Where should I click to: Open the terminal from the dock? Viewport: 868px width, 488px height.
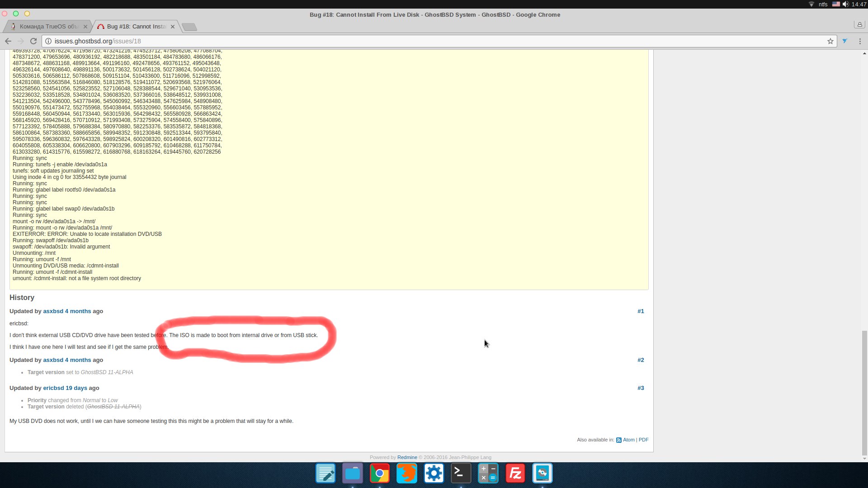point(461,474)
